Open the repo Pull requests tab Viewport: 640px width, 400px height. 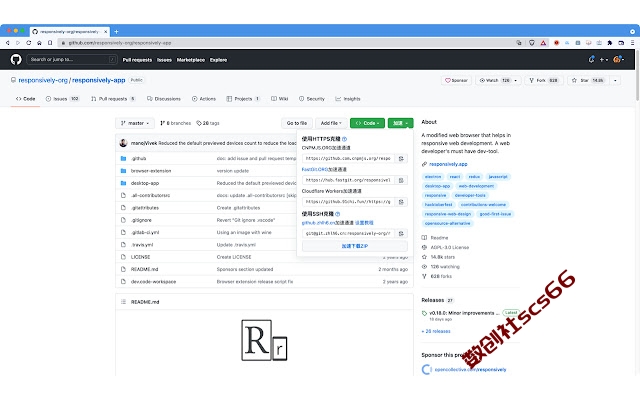113,99
